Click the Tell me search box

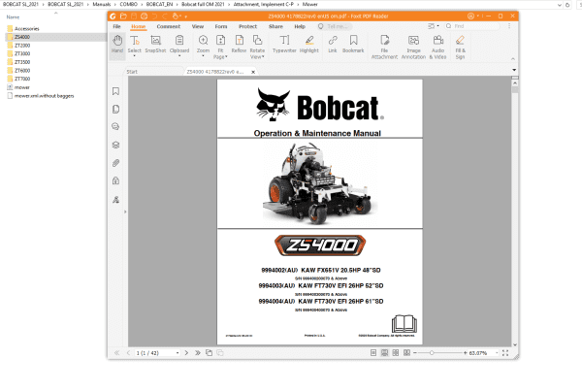pos(336,26)
